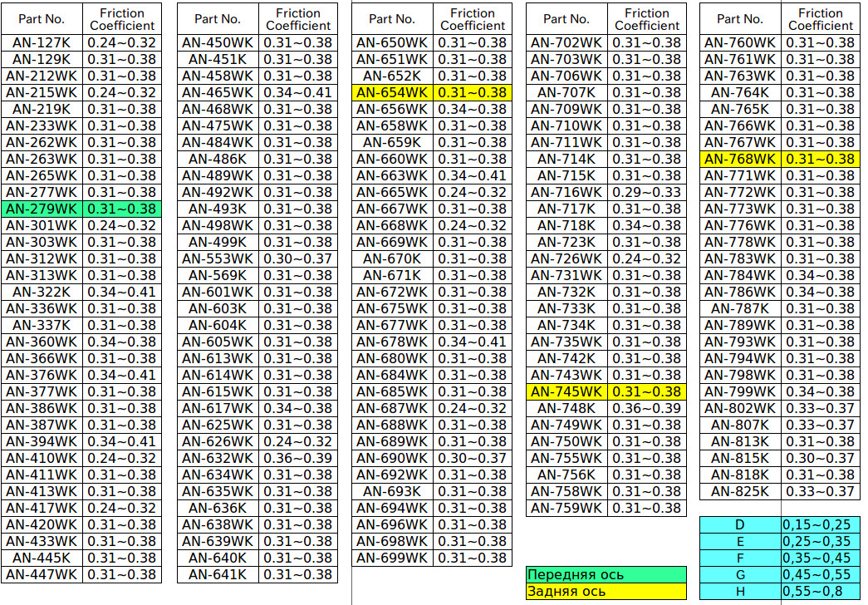Click the yellow AN-745WK part number
The width and height of the screenshot is (868, 605).
tap(566, 391)
